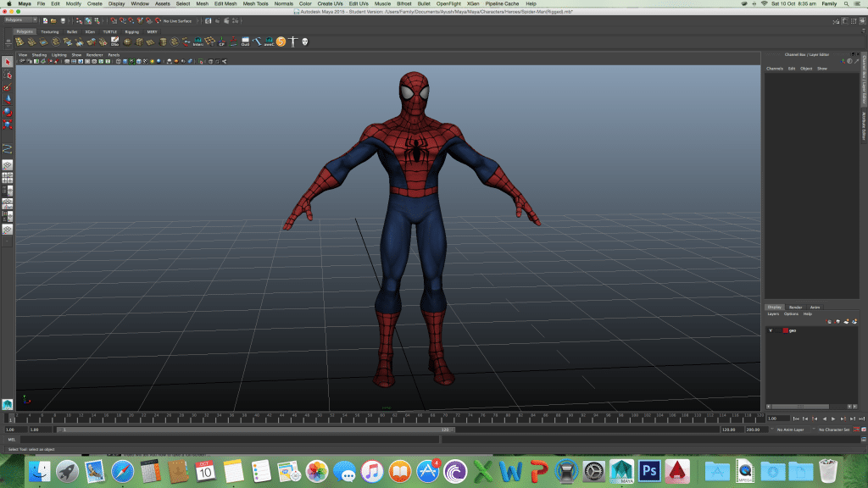The width and height of the screenshot is (868, 488).
Task: Click the Interc shelf button
Action: (198, 42)
